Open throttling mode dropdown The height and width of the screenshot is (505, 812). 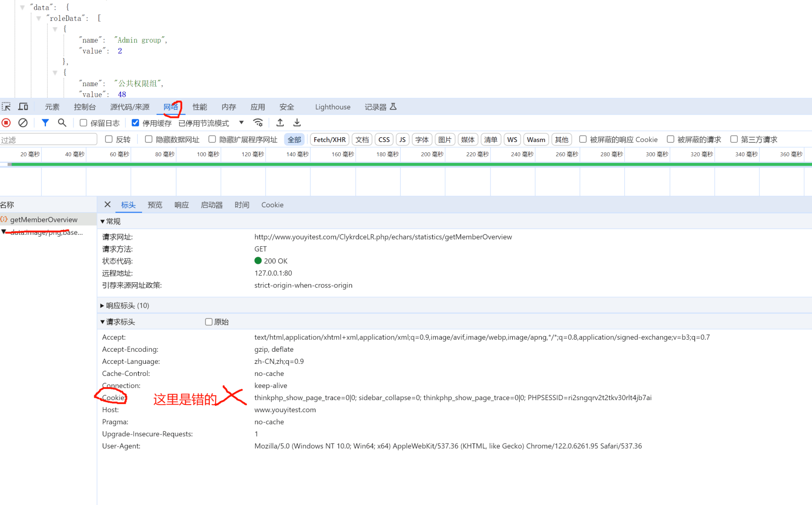[211, 123]
